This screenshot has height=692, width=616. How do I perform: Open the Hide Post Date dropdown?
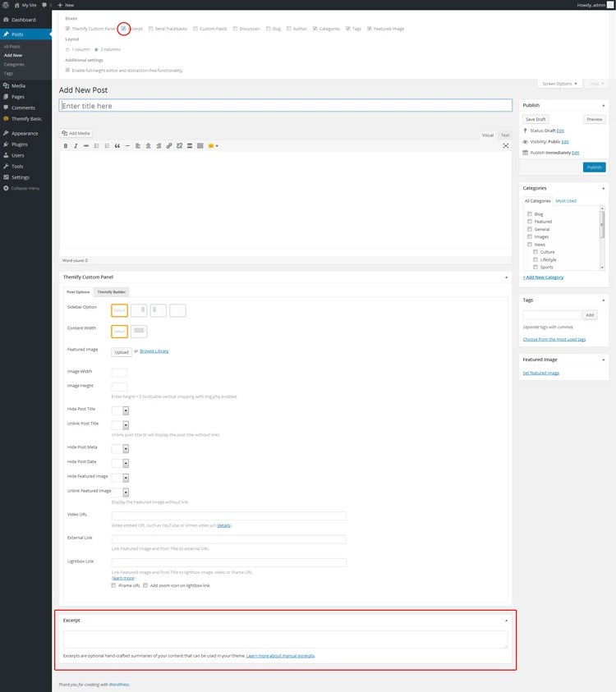[x=120, y=464]
